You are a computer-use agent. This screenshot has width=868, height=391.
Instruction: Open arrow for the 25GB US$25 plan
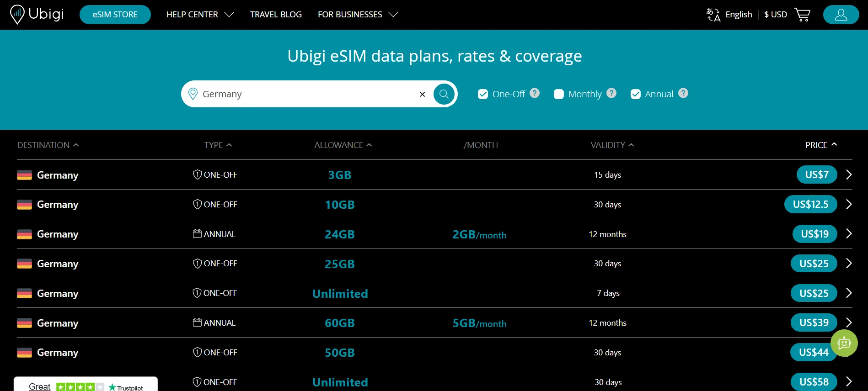pos(849,263)
